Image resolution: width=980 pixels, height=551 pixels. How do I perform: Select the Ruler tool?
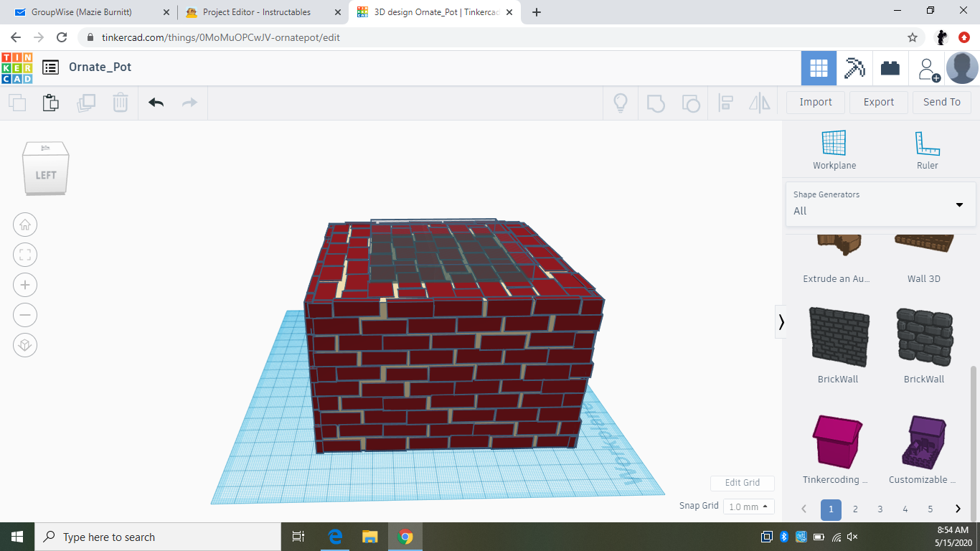click(927, 147)
